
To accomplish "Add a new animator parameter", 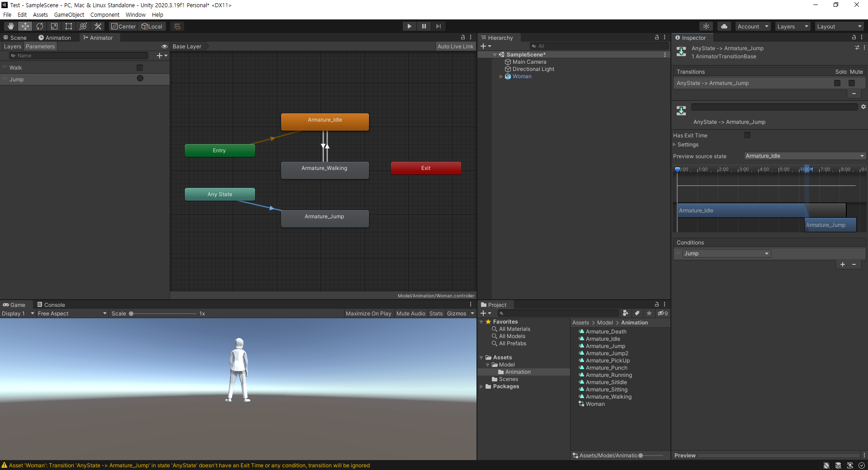I will 162,56.
